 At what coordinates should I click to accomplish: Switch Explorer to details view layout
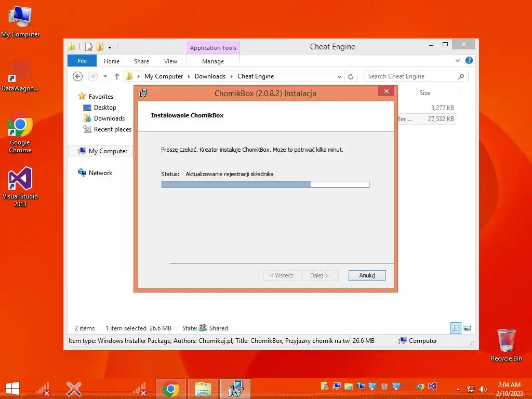pos(456,328)
